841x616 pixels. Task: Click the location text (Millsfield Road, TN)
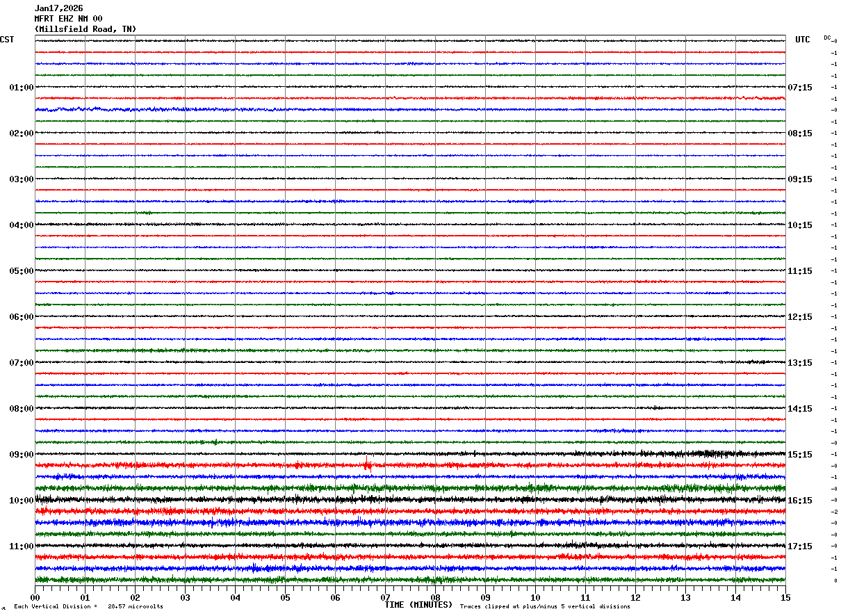pyautogui.click(x=85, y=29)
